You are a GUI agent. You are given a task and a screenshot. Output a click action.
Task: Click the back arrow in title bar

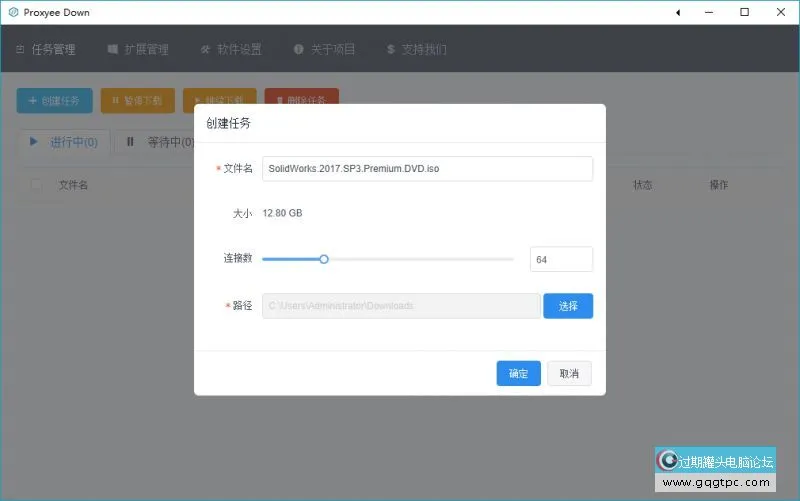679,12
